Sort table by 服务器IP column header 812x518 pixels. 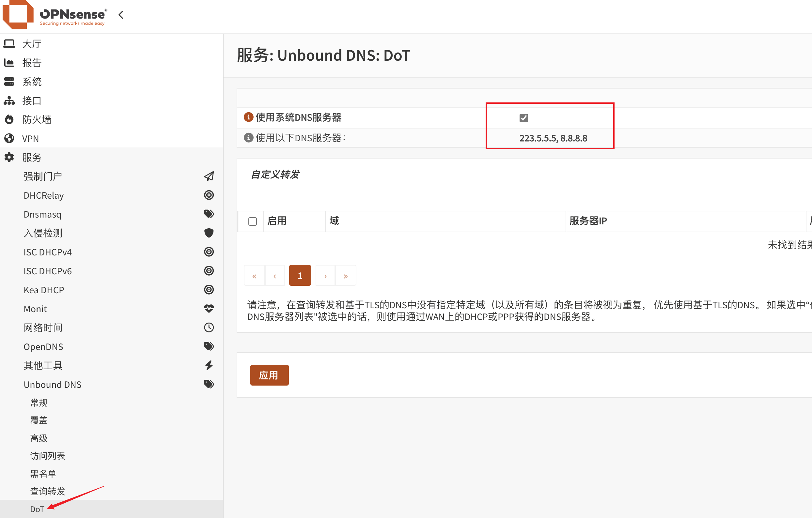[588, 221]
